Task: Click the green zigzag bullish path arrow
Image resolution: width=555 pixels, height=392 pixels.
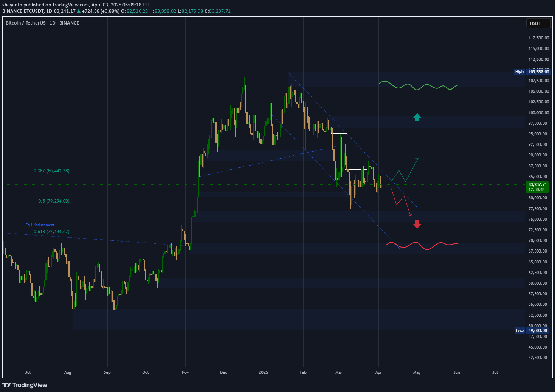Action: pyautogui.click(x=405, y=170)
